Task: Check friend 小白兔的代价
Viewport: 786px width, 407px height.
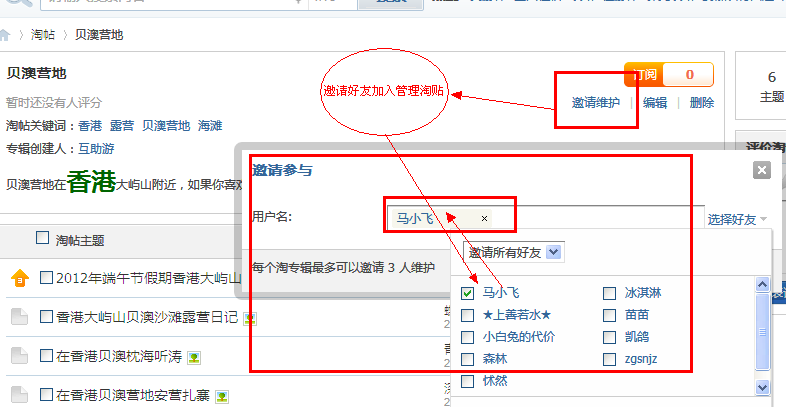Action: 467,337
